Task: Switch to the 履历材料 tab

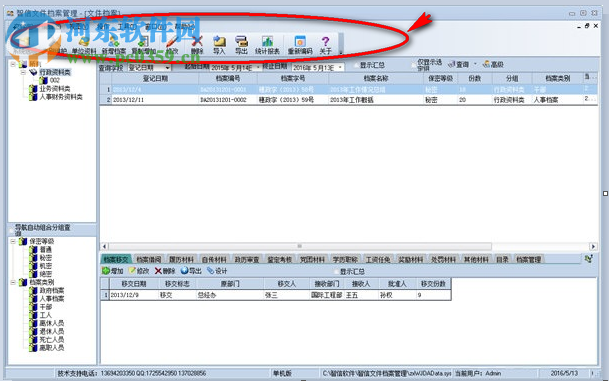Action: [181, 259]
